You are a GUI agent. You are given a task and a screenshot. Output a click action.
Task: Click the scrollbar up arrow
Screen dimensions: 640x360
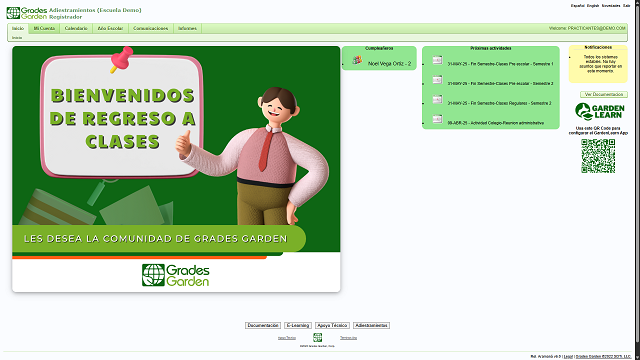637,2
